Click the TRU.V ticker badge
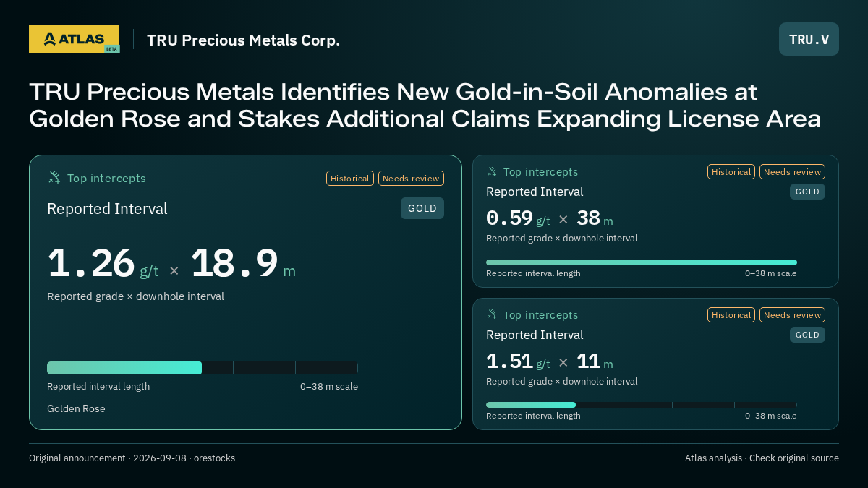Screen dimensions: 868x488 (809, 39)
